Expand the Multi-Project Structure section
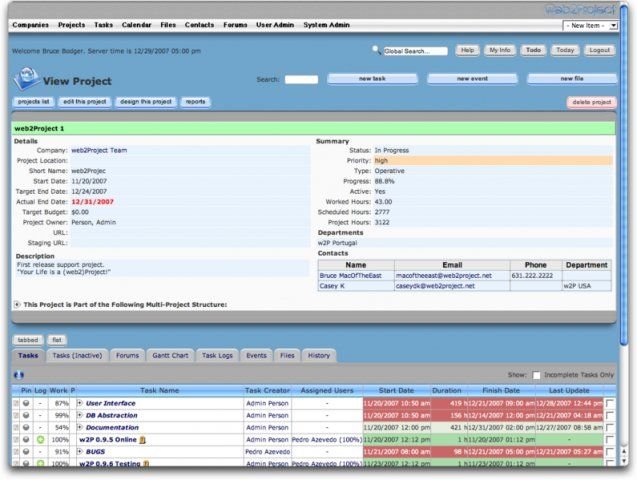This screenshot has height=480, width=637. click(x=17, y=304)
